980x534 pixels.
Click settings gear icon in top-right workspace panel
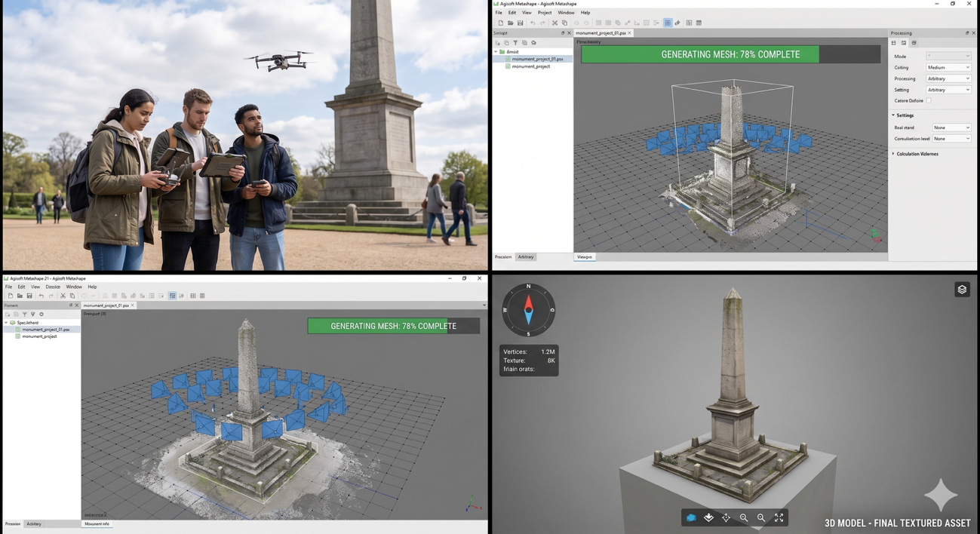[x=533, y=43]
